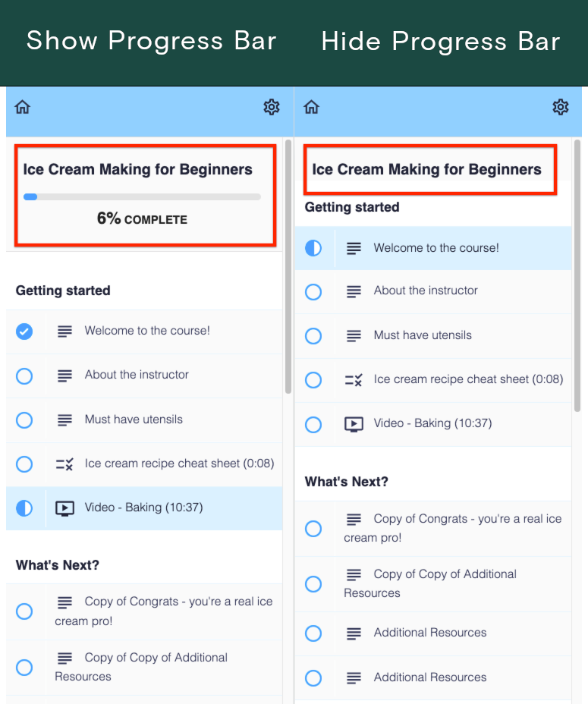Click text icon beside Copy of Congrats, right panel
The image size is (588, 704).
(354, 520)
